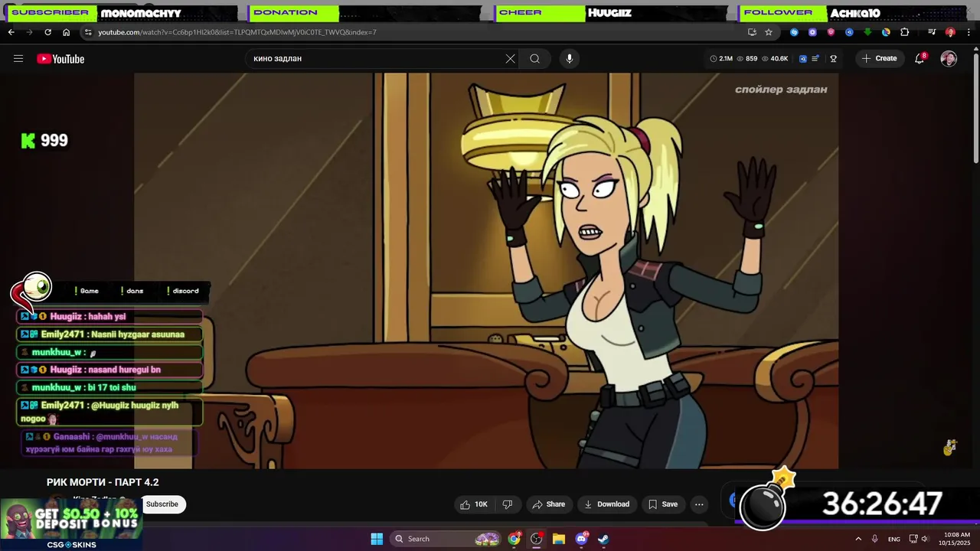Image resolution: width=980 pixels, height=551 pixels.
Task: Click video title 'РИК МОРТИ - ПАРТ 4.2'
Action: point(103,482)
